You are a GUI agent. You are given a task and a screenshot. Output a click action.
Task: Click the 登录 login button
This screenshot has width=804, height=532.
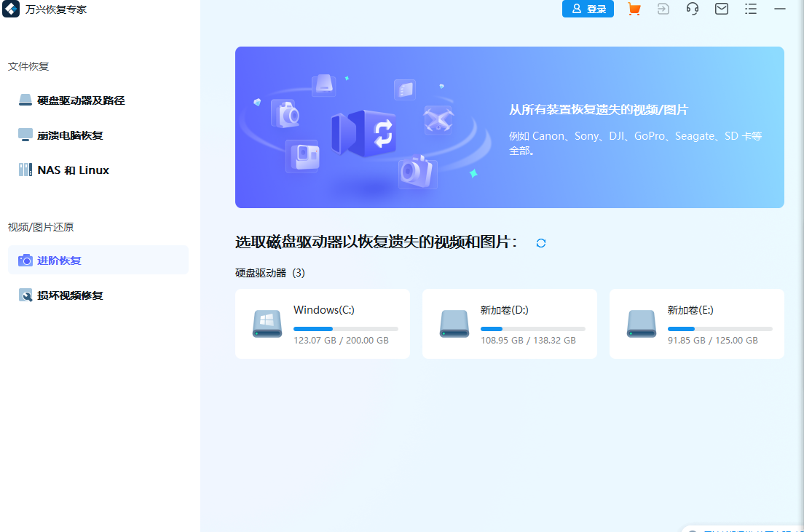588,9
